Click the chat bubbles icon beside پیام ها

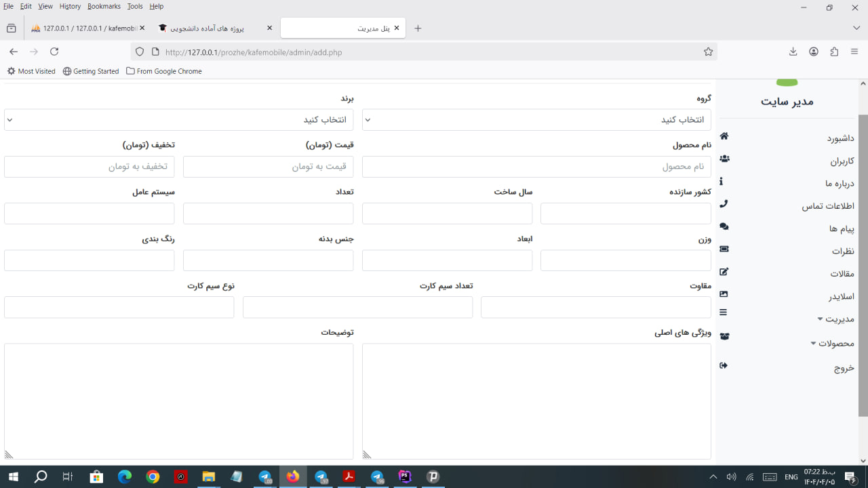[x=724, y=226]
